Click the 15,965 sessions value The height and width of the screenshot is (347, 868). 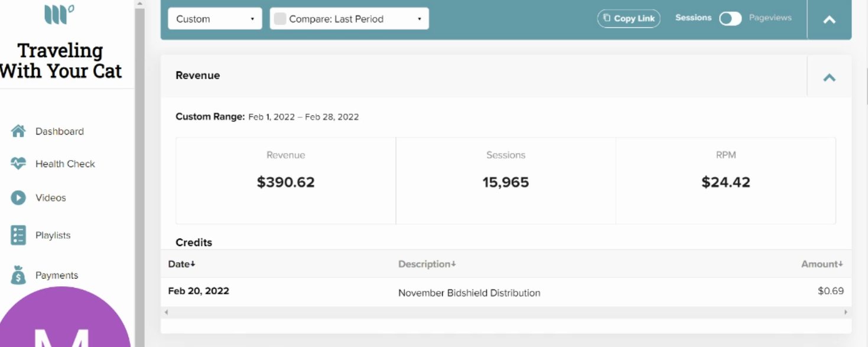pos(506,182)
